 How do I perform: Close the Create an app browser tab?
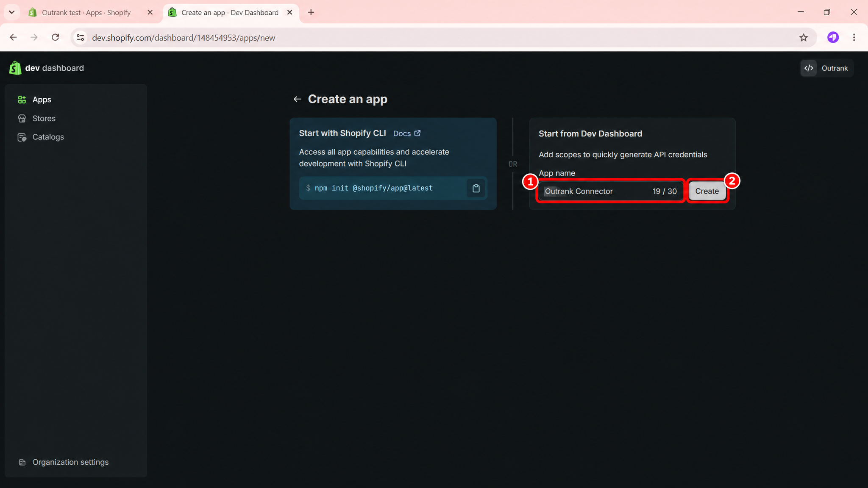pos(290,13)
